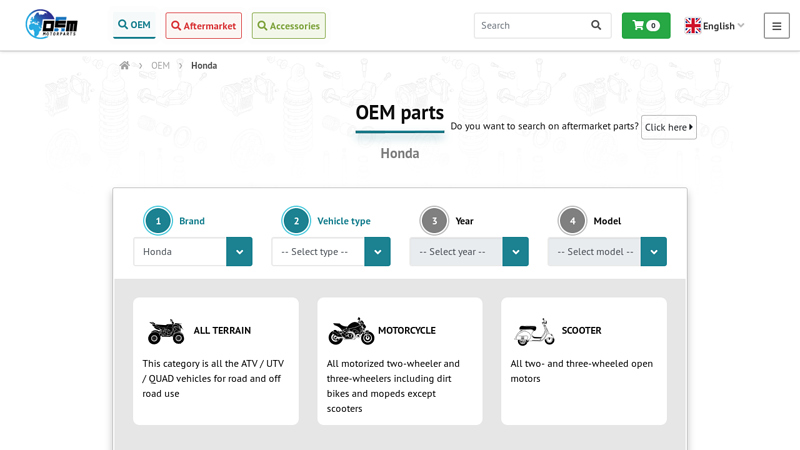Screen dimensions: 800x450
Task: Click the Year step label
Action: 464,221
